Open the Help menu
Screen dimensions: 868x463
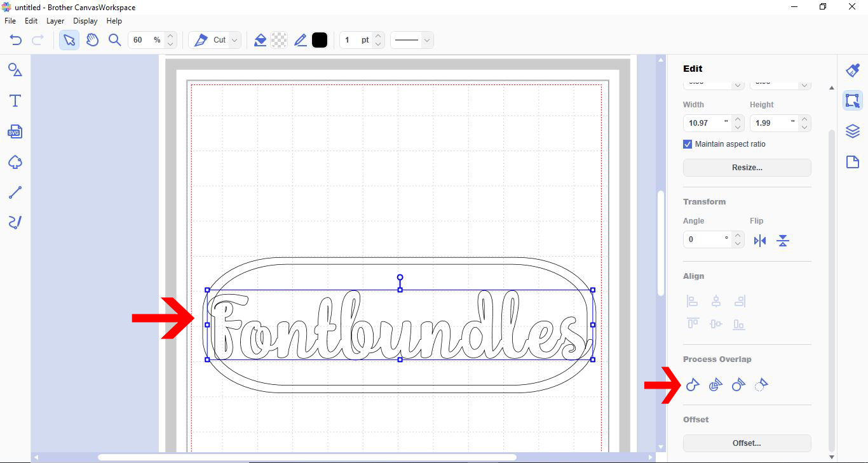114,21
